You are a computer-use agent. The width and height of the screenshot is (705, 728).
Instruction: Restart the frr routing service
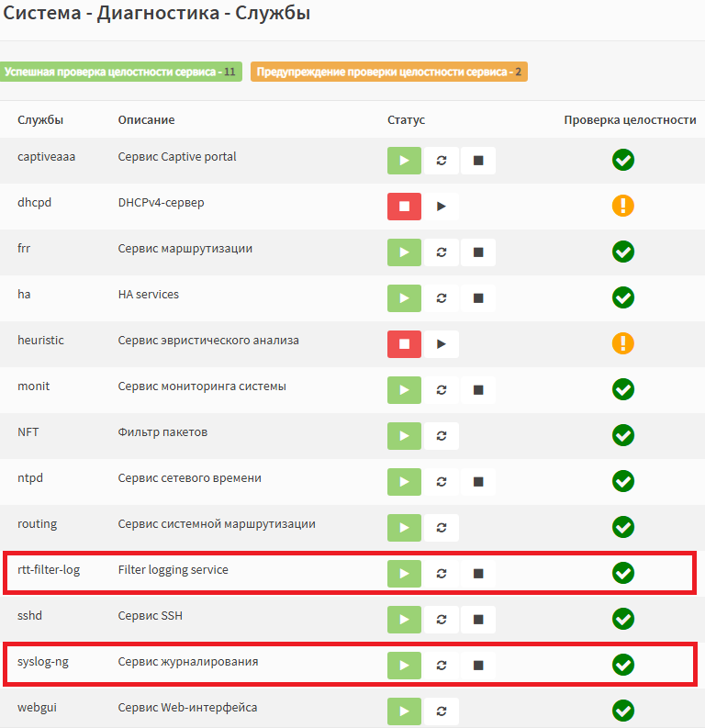click(442, 252)
